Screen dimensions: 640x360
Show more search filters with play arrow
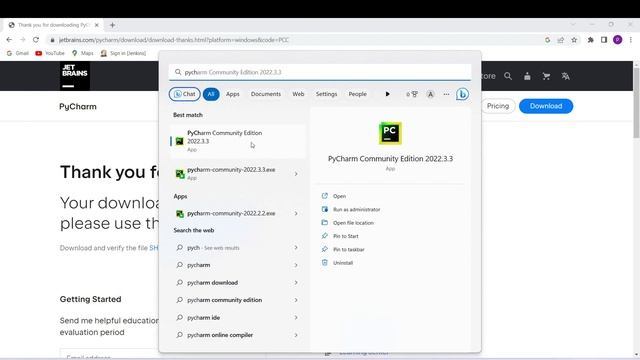tap(387, 94)
